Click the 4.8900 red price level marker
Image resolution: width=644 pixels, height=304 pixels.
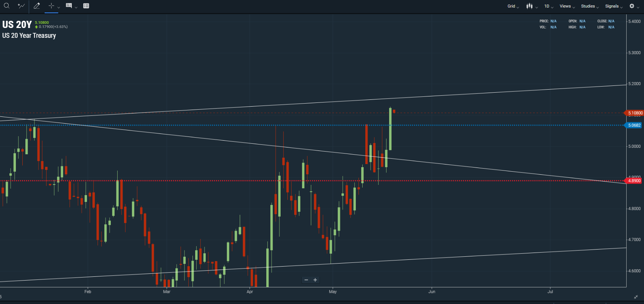pos(634,181)
